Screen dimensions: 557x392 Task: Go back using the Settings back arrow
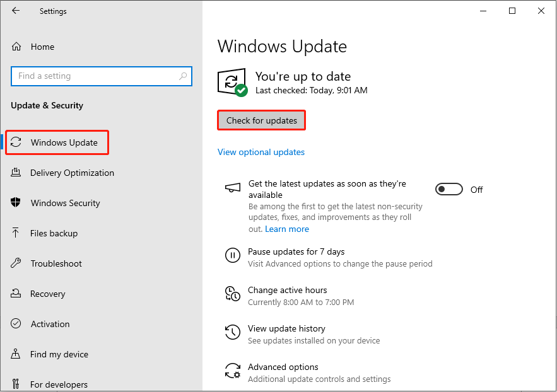pos(16,11)
